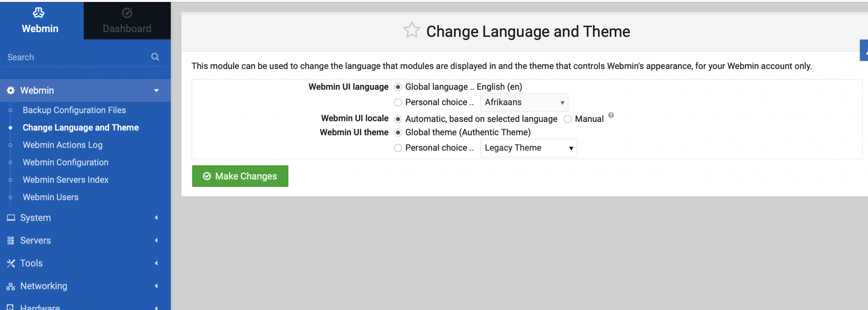Click the Webmin UI locale label
868x310 pixels.
[x=355, y=119]
